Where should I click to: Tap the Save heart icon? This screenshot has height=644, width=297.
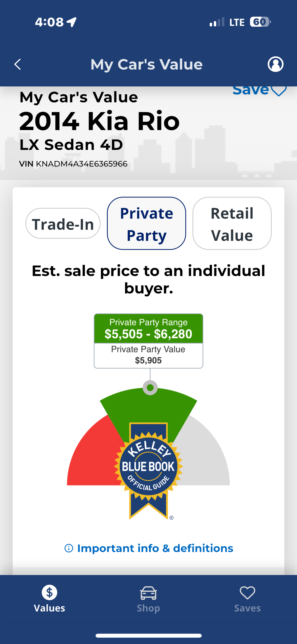coord(279,90)
